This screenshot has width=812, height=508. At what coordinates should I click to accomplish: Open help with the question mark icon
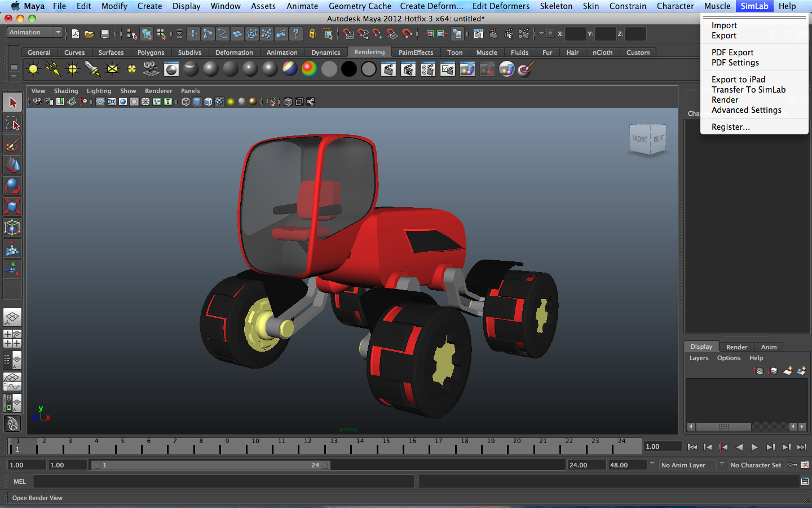tap(295, 34)
